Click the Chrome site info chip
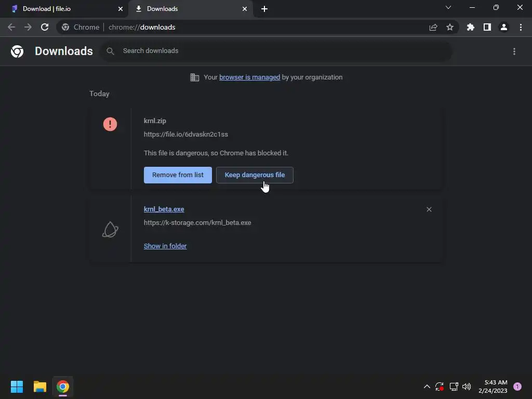532x399 pixels. pos(81,27)
